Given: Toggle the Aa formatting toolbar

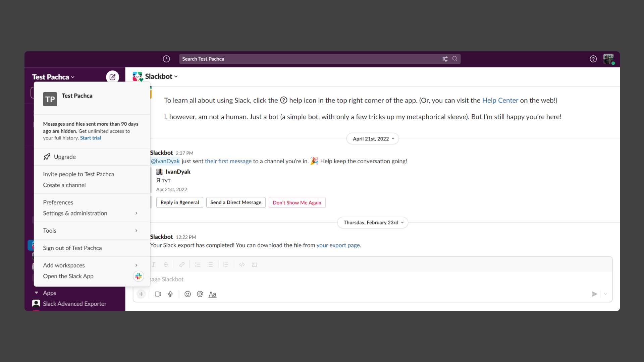Looking at the screenshot, I should click(212, 294).
